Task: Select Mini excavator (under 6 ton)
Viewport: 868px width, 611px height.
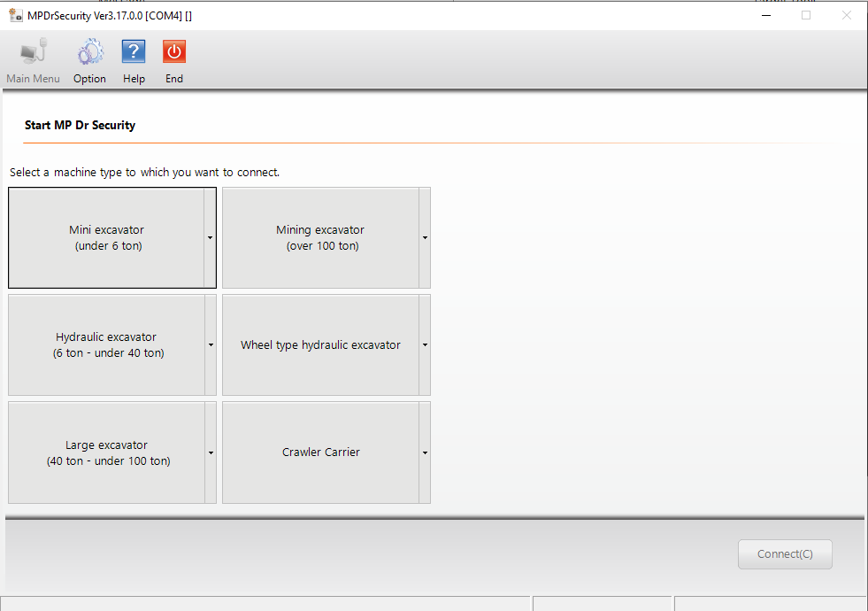Action: click(x=106, y=237)
